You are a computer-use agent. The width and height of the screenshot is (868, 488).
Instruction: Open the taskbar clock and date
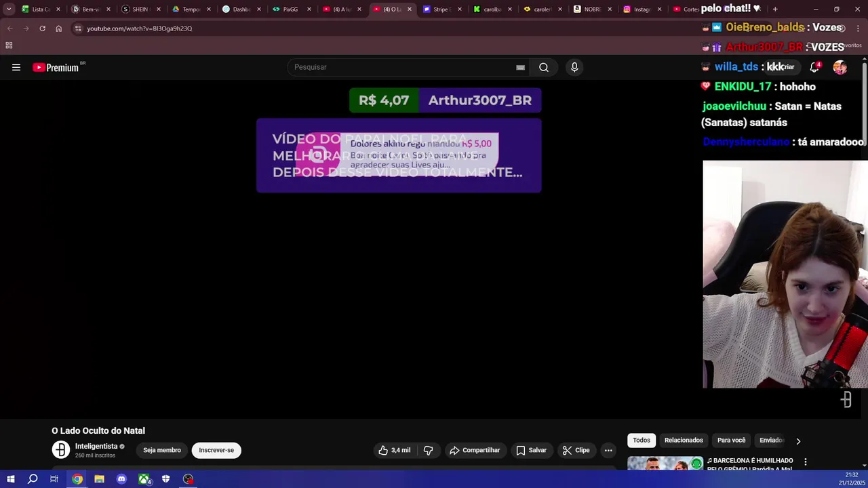coord(850,479)
